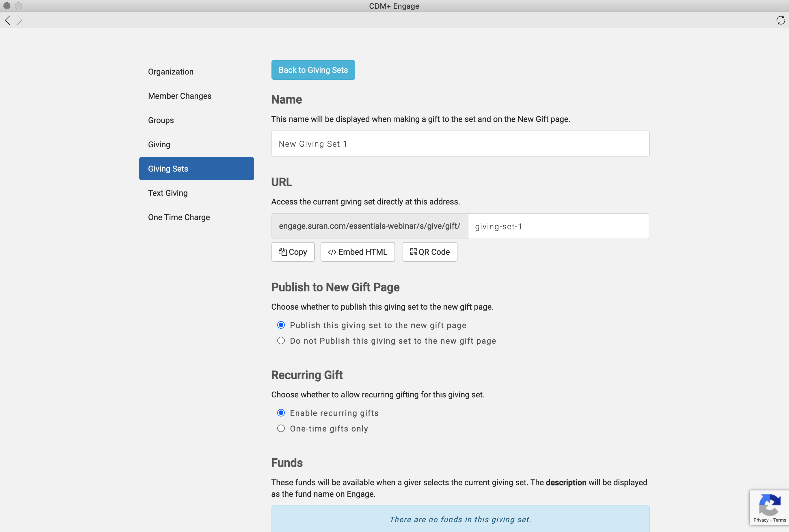
Task: Go back with the left arrow icon
Action: coord(8,20)
